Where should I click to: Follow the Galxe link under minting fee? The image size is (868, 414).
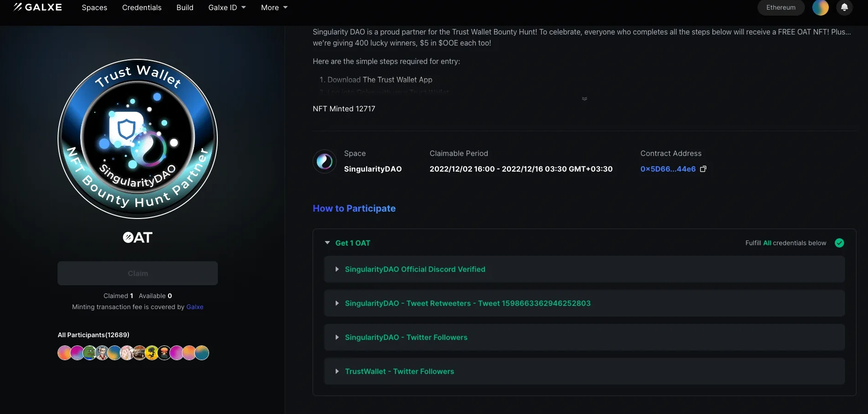[x=195, y=307]
